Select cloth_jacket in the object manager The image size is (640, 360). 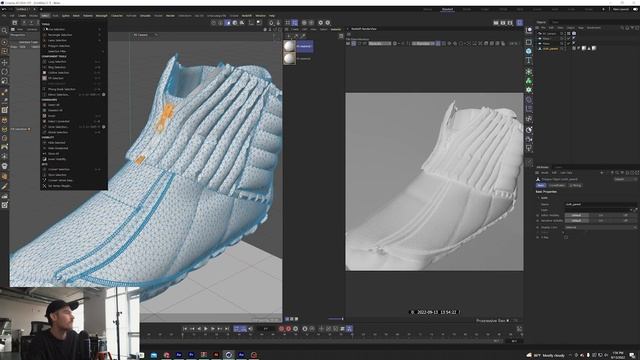[550, 49]
